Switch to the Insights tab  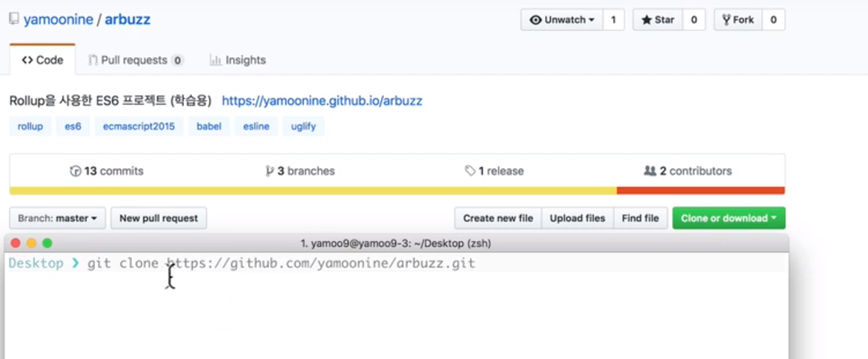click(x=238, y=60)
